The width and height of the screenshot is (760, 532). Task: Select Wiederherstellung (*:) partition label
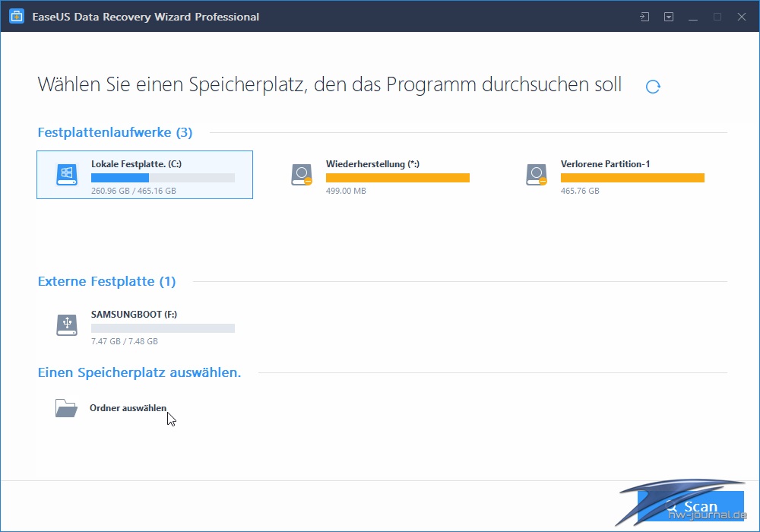click(373, 163)
